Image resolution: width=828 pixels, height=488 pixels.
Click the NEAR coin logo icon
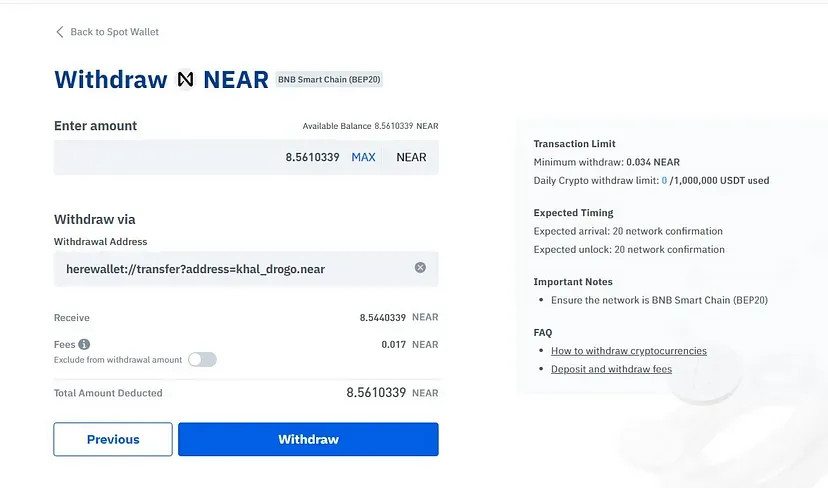point(185,80)
